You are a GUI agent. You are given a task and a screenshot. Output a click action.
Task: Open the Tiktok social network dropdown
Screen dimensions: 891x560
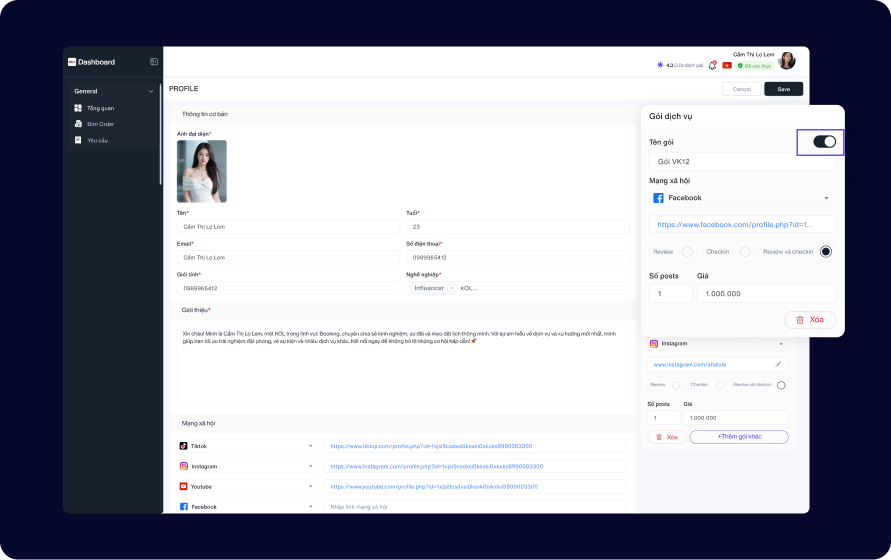(x=246, y=446)
